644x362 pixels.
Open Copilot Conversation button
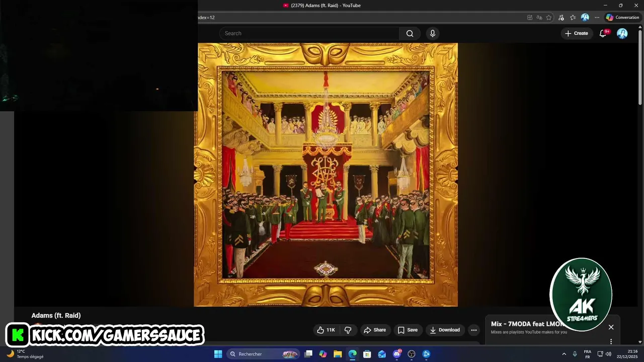coord(623,18)
